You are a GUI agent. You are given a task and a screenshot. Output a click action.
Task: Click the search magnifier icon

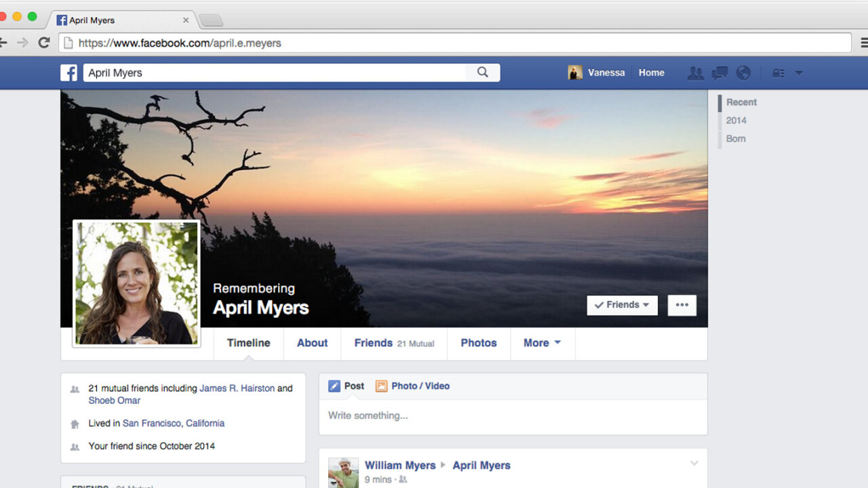click(x=482, y=73)
